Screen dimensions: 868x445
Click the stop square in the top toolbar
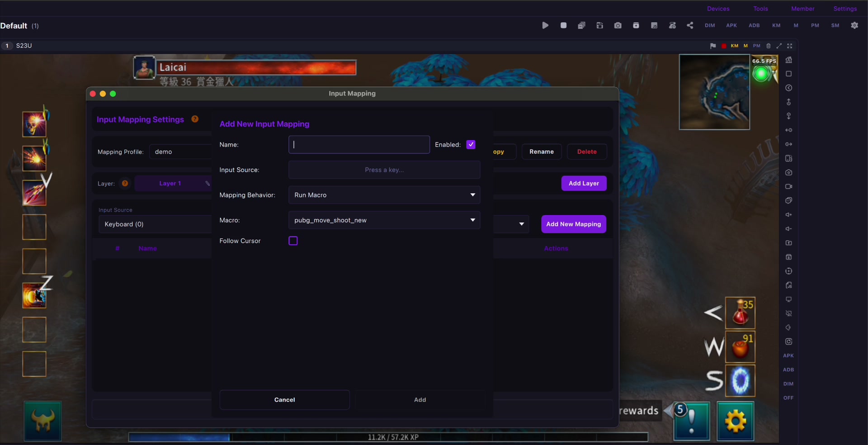click(x=563, y=25)
